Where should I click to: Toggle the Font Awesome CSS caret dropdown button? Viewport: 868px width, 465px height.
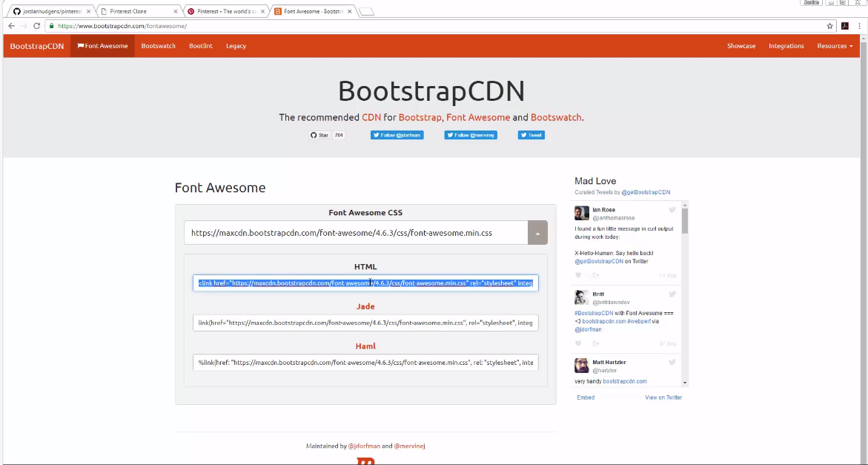tap(537, 233)
